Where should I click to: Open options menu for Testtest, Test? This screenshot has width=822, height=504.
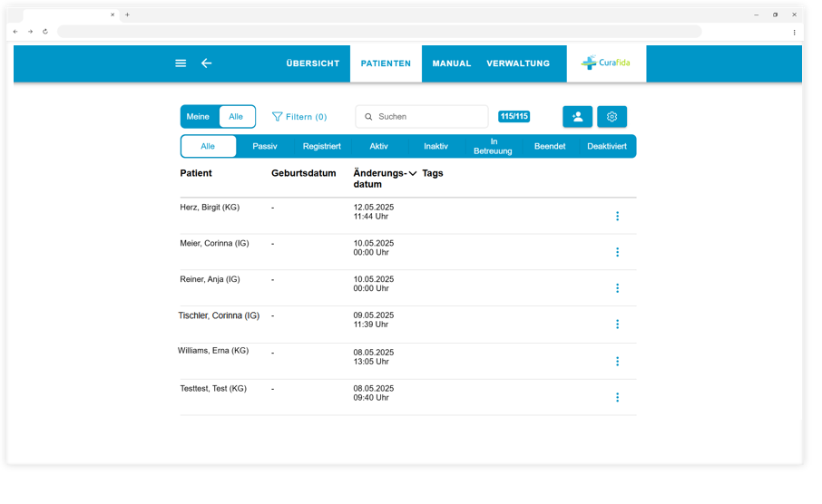618,398
